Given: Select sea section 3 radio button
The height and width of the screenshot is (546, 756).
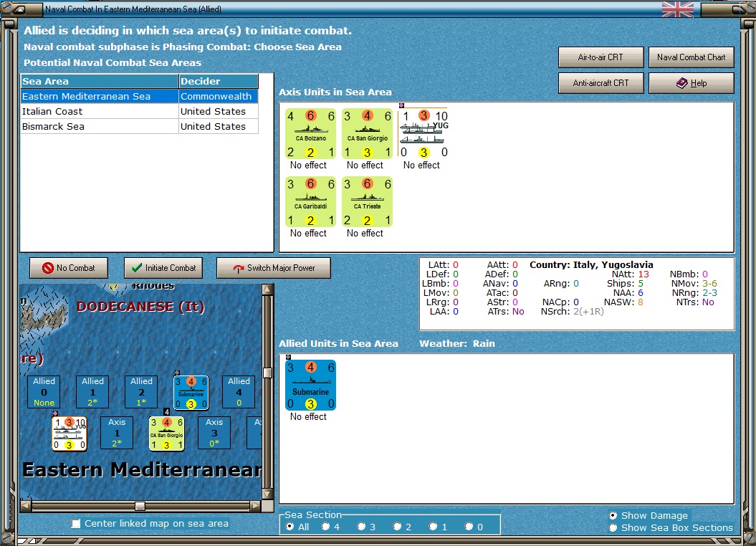Looking at the screenshot, I should (362, 526).
